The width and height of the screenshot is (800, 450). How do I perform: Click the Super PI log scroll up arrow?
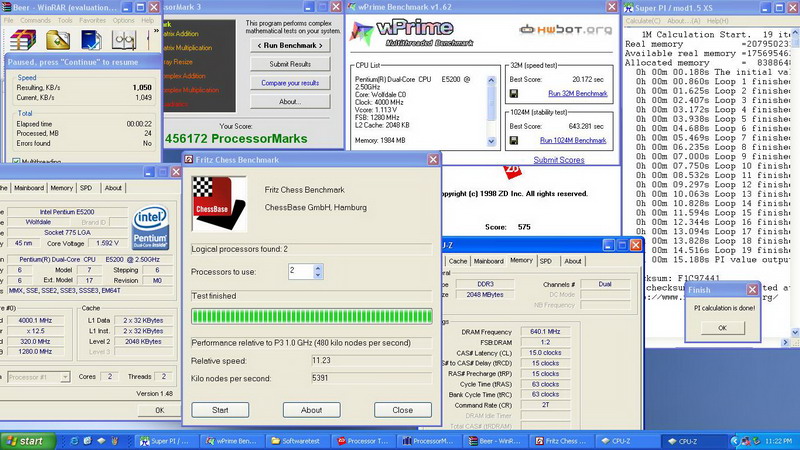click(795, 34)
